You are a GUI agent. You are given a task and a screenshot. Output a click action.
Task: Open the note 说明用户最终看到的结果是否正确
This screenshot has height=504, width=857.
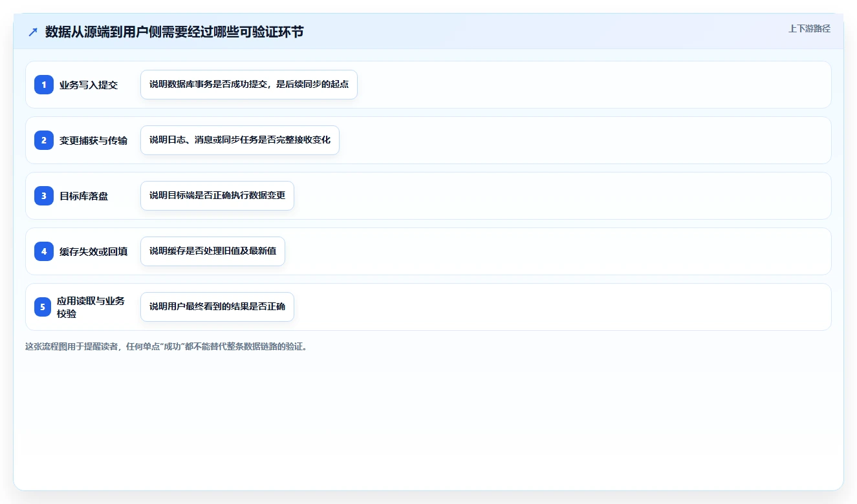217,307
